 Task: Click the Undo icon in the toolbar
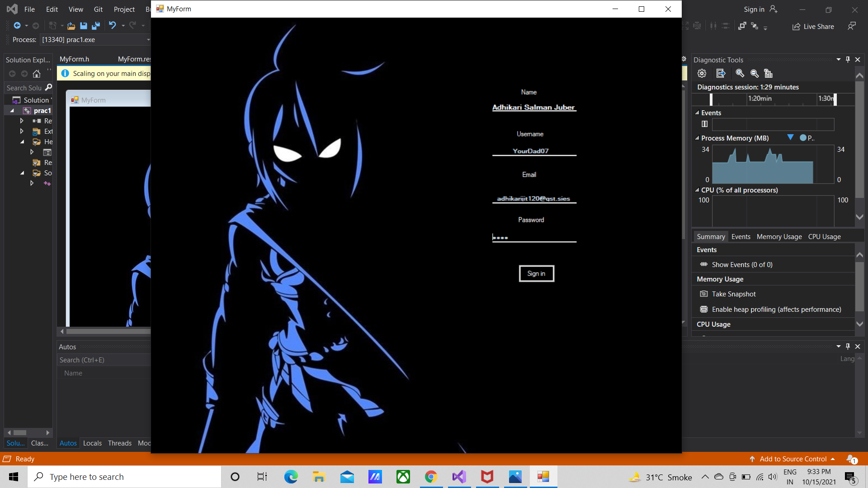113,26
